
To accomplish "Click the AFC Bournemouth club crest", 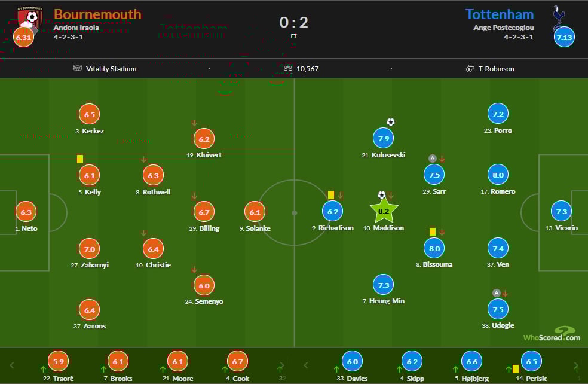I will tap(31, 17).
